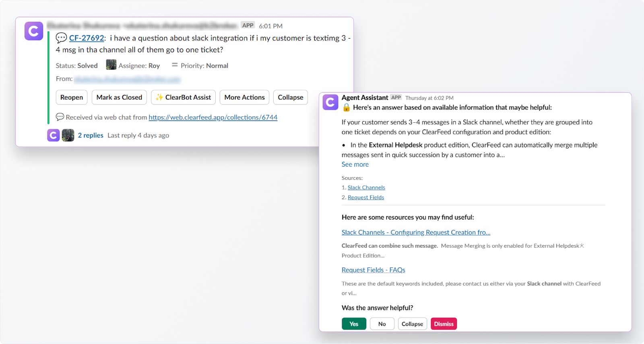
Task: Click the Thursday at 6:02 PM timestamp
Action: click(429, 98)
